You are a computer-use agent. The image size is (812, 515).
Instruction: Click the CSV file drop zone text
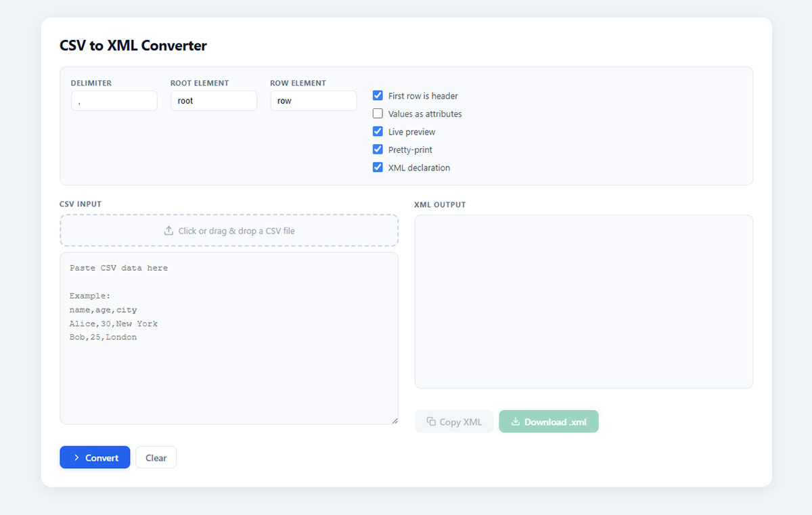tap(237, 231)
